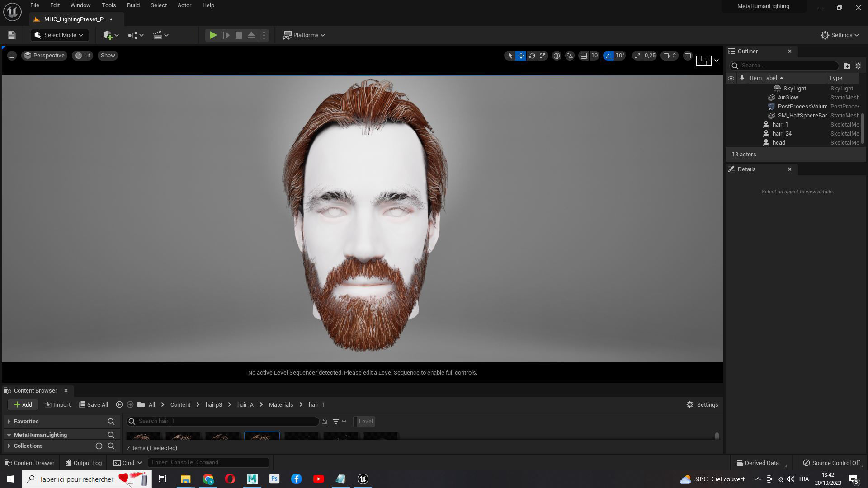Switch to the MHC_LightingPreset_P level tab

tap(76, 19)
